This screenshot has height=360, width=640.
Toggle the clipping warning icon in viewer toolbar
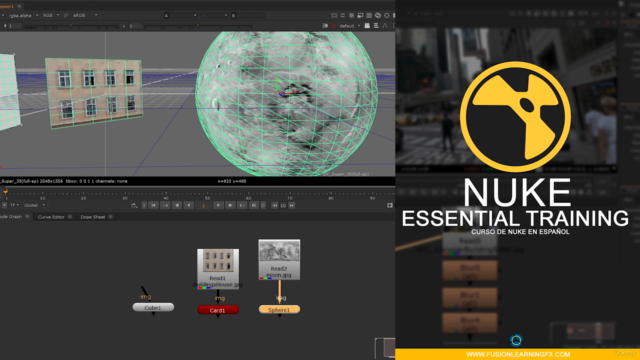pyautogui.click(x=334, y=16)
